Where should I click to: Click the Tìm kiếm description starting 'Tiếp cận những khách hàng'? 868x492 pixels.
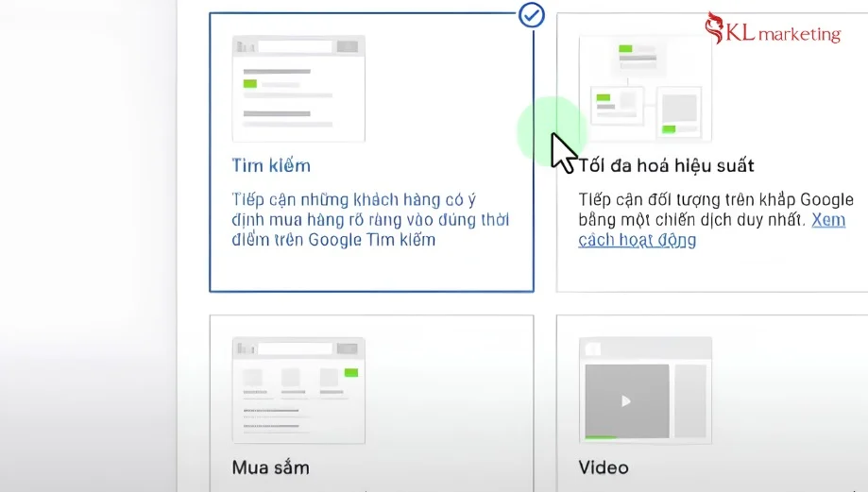(370, 220)
